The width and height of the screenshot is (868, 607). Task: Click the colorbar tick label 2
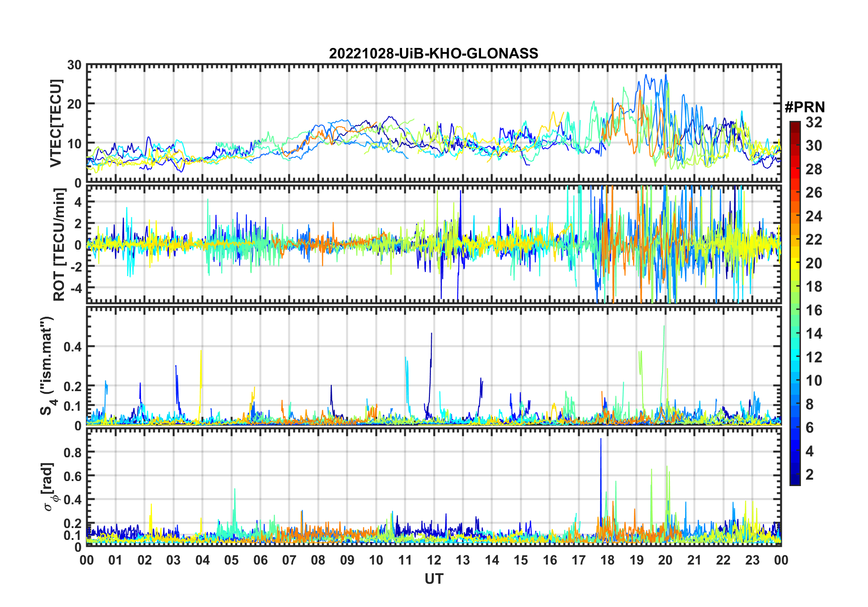point(810,474)
